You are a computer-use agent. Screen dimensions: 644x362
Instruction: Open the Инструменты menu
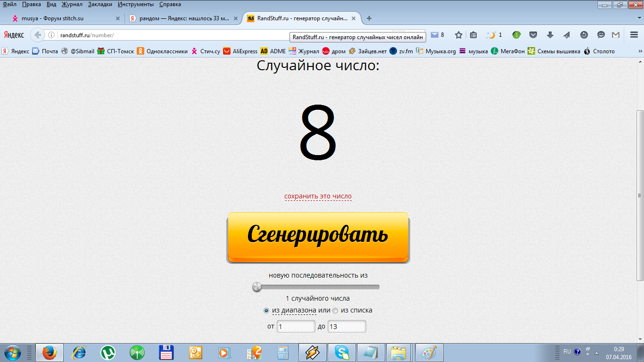[136, 4]
